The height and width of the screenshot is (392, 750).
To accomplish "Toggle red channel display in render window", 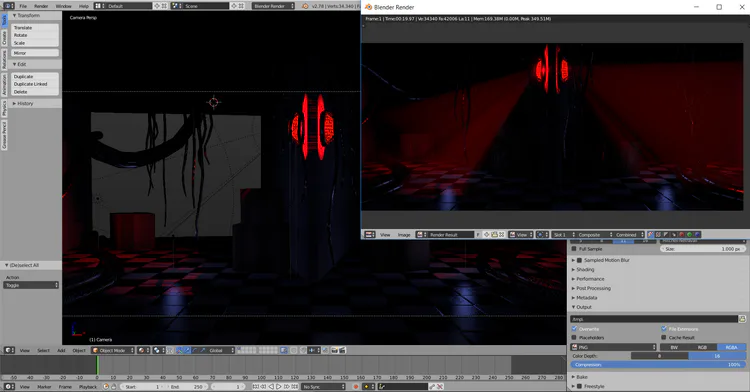I will 682,235.
